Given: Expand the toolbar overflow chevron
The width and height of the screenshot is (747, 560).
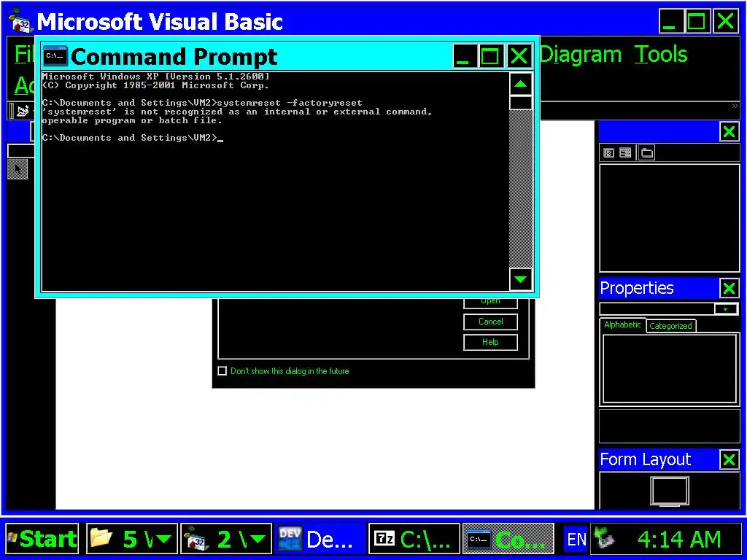Looking at the screenshot, I should click(735, 106).
